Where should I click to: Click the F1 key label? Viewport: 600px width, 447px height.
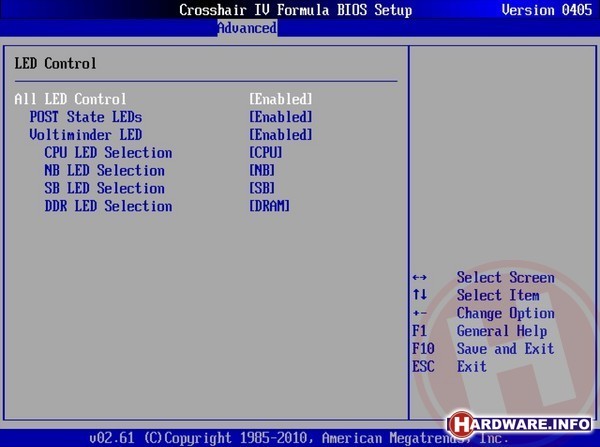419,331
